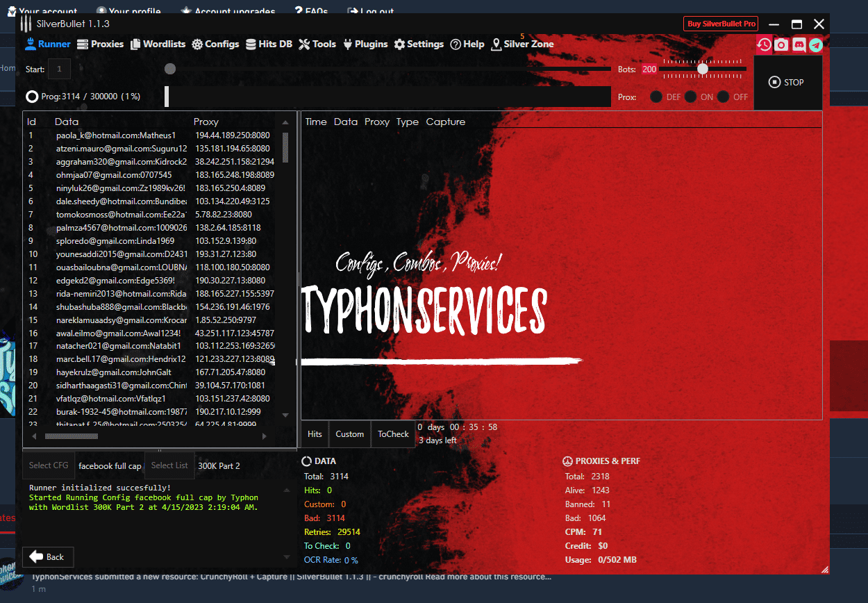Select the DEF proxy mode radio
The width and height of the screenshot is (868, 603).
(x=656, y=97)
